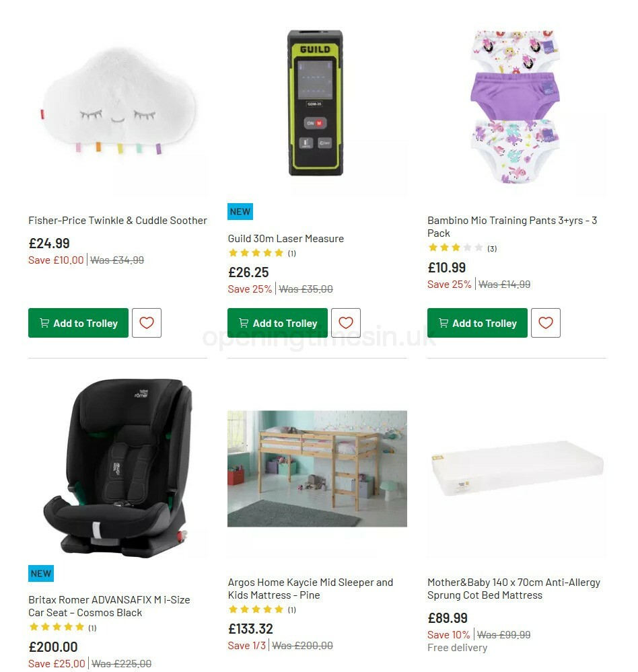Click Add to Trolley for Bambino Mio Training Pants

tap(477, 323)
